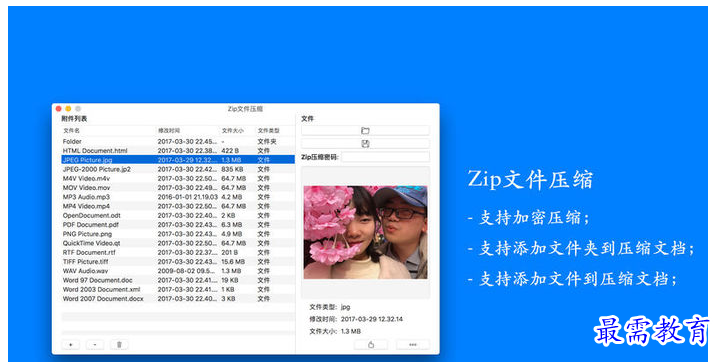
Task: Click the 19 KB size cell
Action: coord(230,280)
